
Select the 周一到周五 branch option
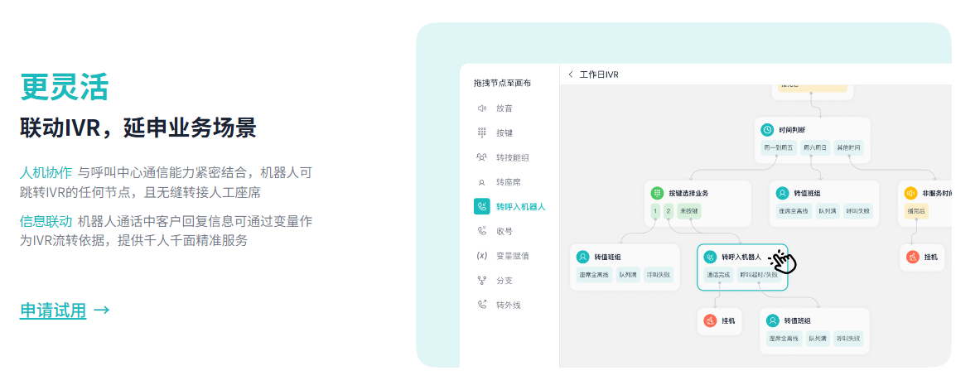click(779, 148)
